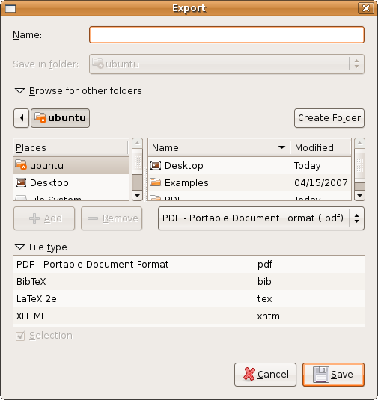
Task: Open the PDF file format filter dropdown
Action: click(261, 218)
